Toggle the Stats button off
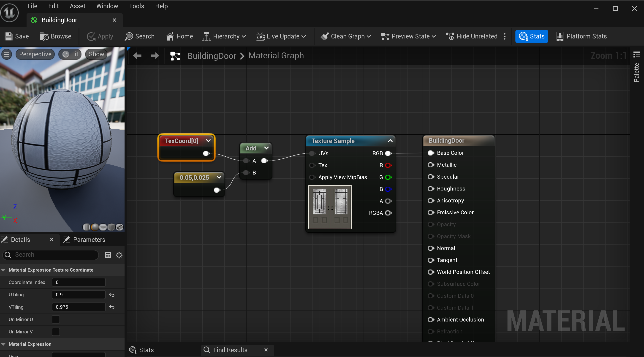Image resolution: width=644 pixels, height=357 pixels. coord(532,36)
